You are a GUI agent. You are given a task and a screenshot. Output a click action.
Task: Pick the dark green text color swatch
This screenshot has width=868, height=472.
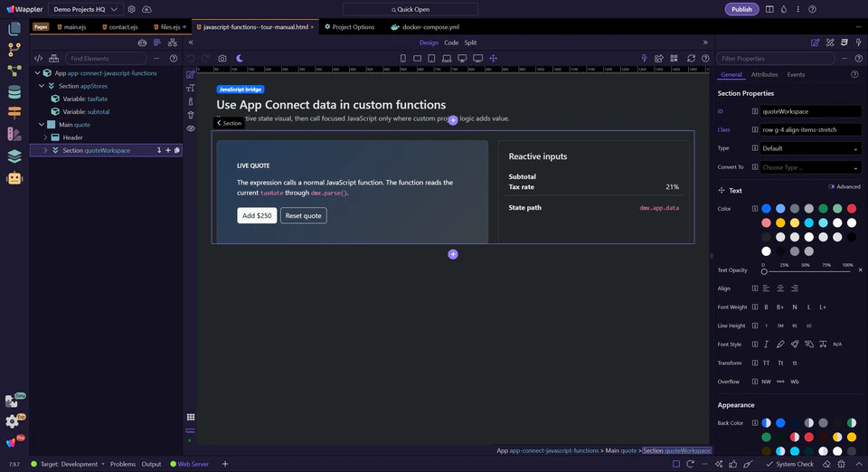pyautogui.click(x=823, y=209)
